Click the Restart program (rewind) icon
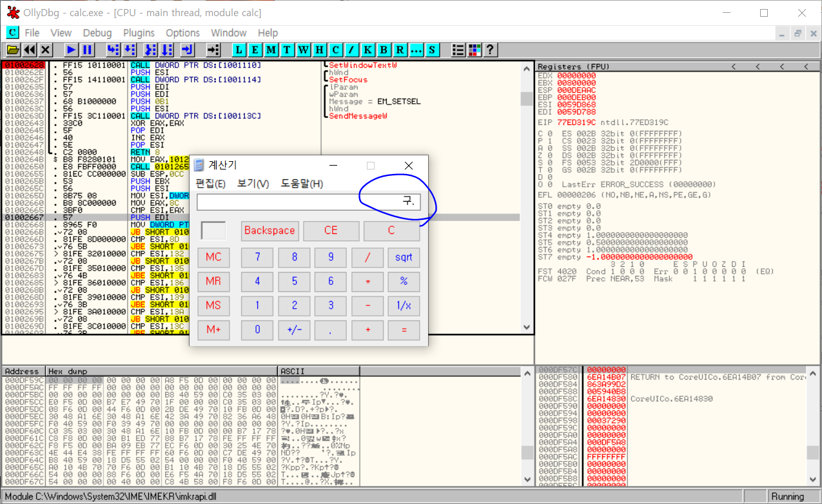The height and width of the screenshot is (504, 822). pos(30,50)
